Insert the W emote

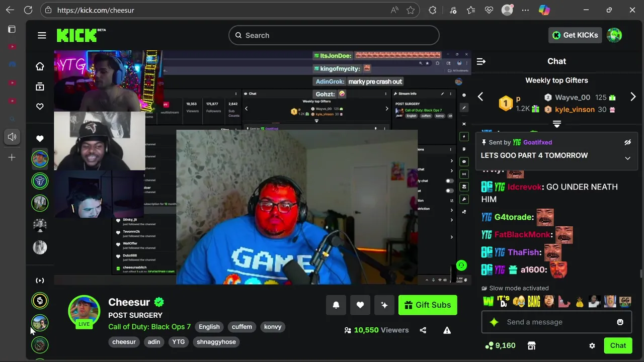pos(488,301)
